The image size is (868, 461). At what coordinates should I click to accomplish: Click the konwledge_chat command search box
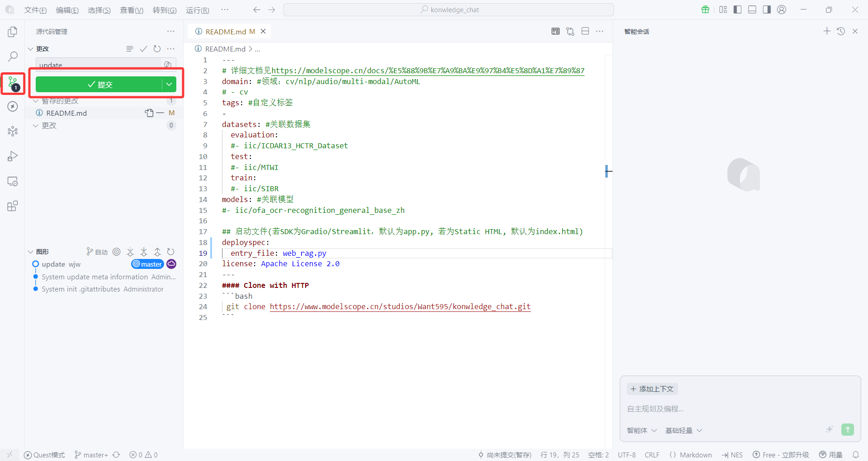(x=448, y=9)
